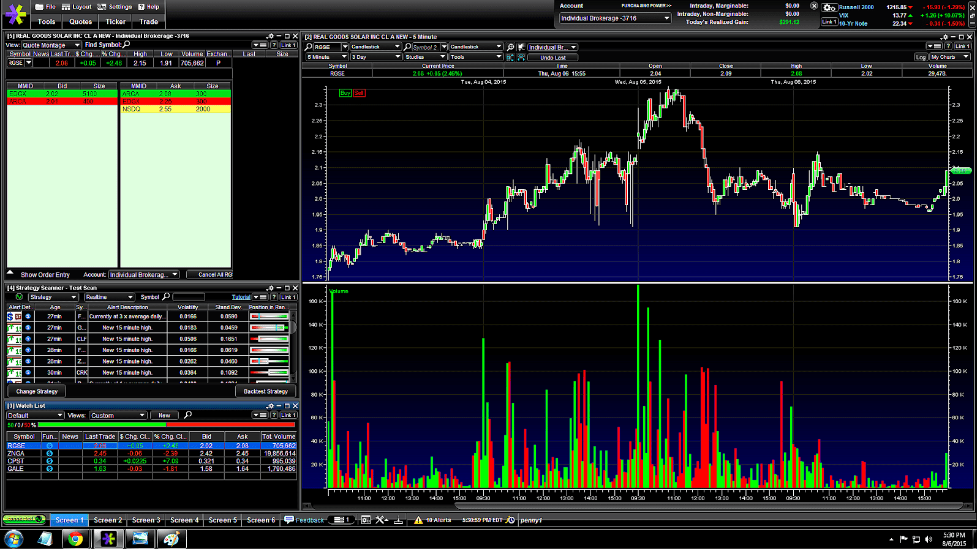Click fundamentals icon in GALE watch row
The width and height of the screenshot is (980, 551).
[x=50, y=469]
